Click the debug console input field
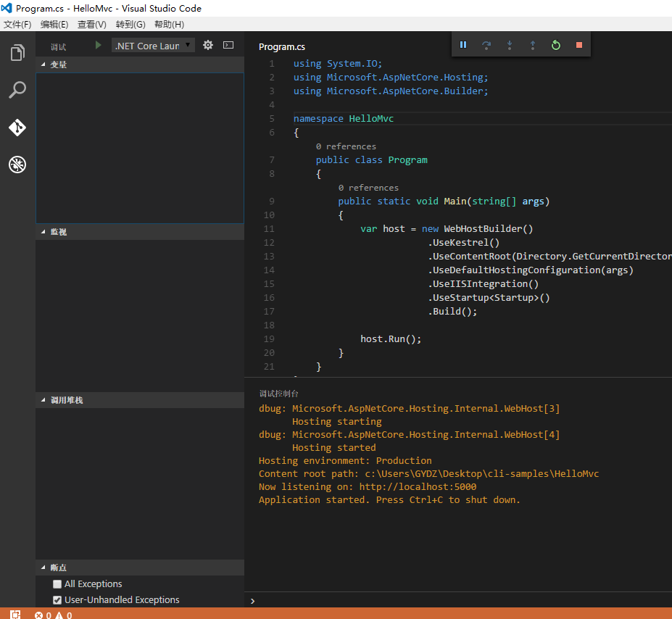 (x=461, y=601)
